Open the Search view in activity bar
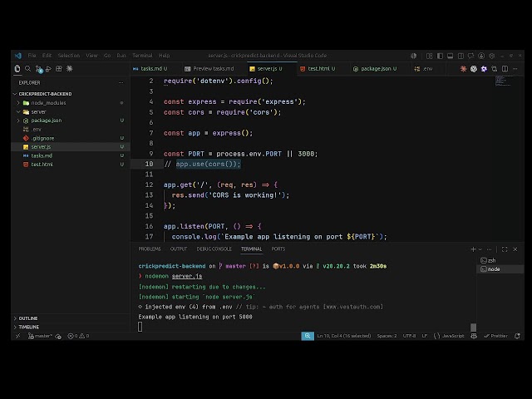 click(27, 69)
